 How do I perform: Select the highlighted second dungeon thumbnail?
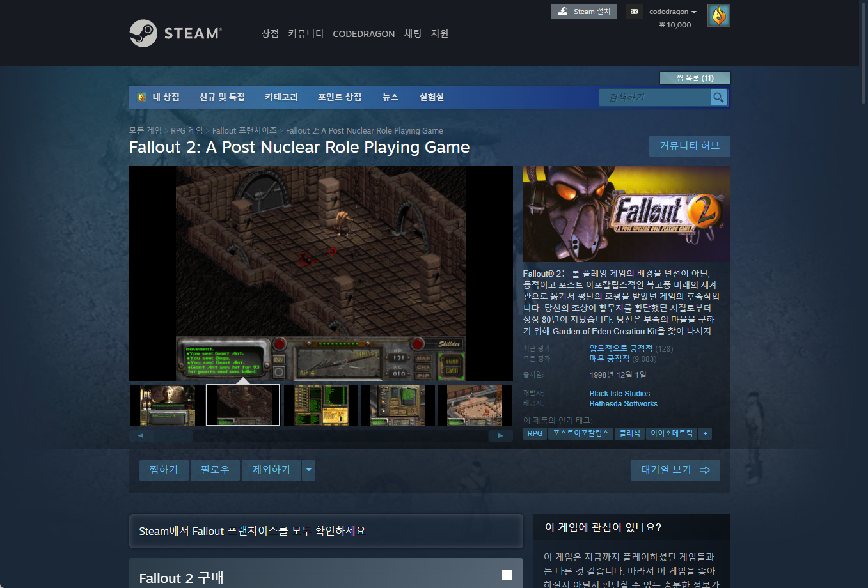point(243,405)
